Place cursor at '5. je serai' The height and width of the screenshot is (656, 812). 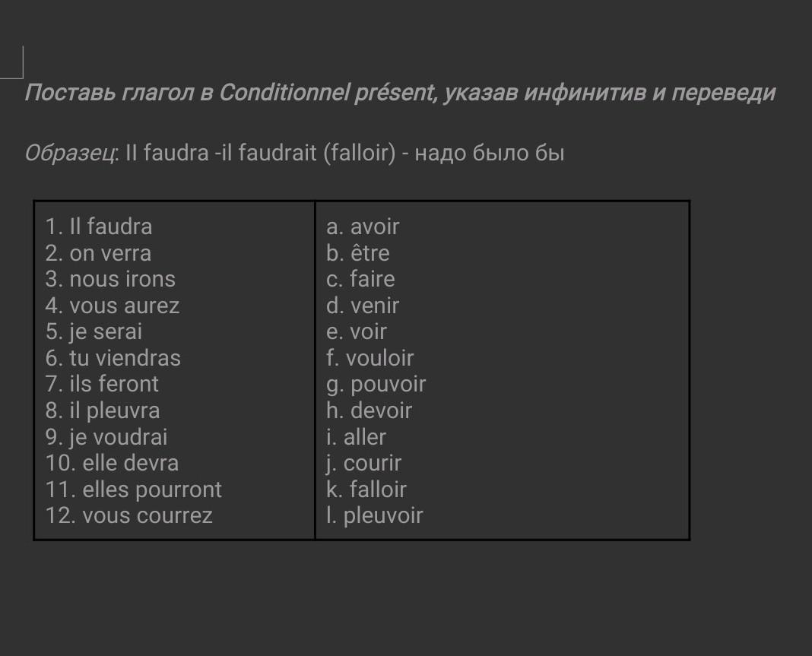click(x=94, y=331)
